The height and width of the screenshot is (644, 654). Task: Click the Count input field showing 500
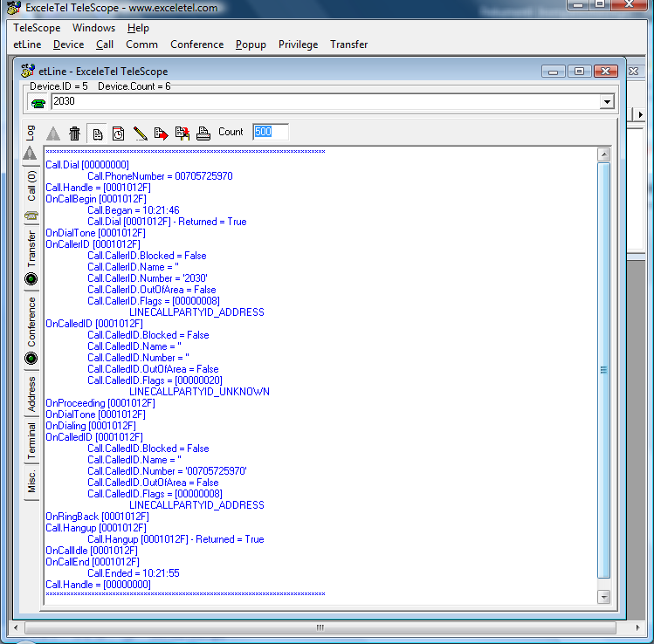click(271, 132)
